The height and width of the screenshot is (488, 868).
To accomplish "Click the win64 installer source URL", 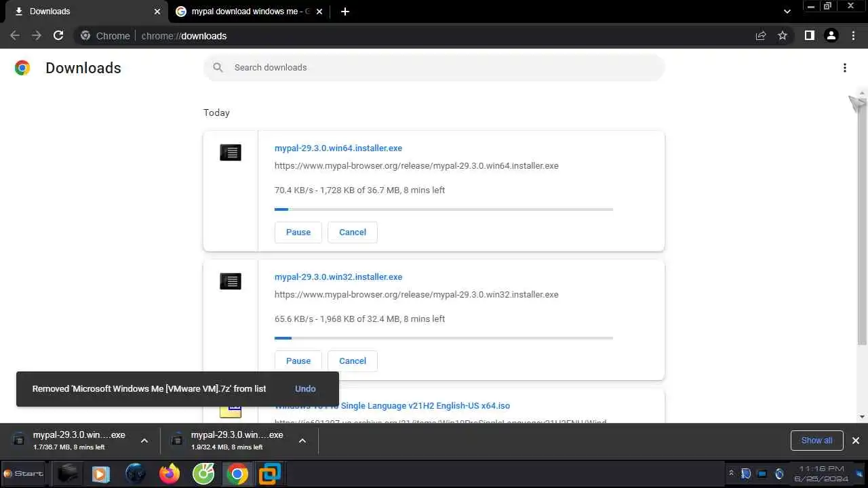I will 416,165.
